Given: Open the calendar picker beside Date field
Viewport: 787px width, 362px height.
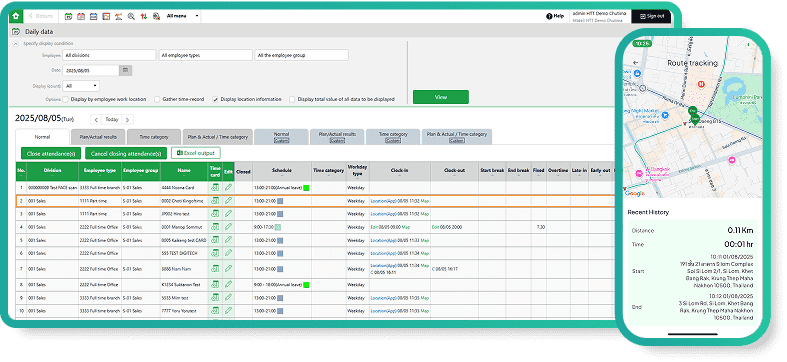Looking at the screenshot, I should click(125, 70).
